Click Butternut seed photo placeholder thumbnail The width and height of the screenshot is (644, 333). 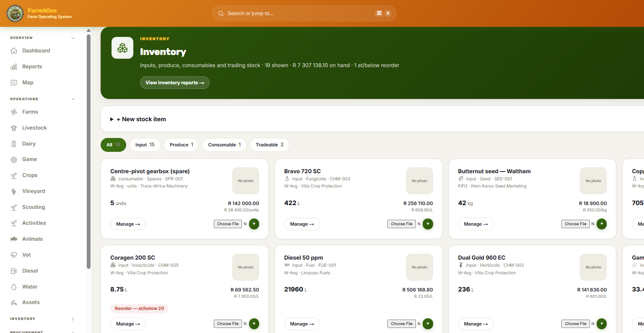(x=593, y=181)
